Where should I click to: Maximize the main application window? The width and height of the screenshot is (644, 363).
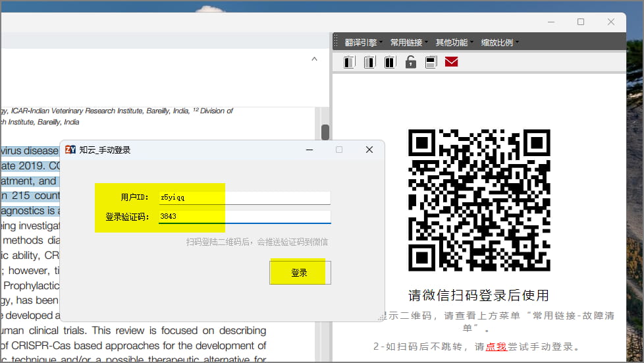pyautogui.click(x=581, y=22)
